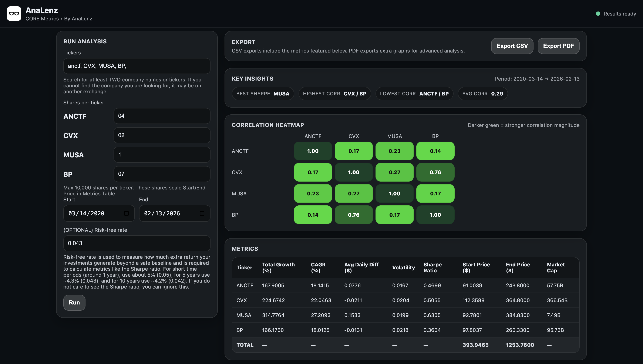
Task: Open the End date calendar picker
Action: click(x=202, y=213)
